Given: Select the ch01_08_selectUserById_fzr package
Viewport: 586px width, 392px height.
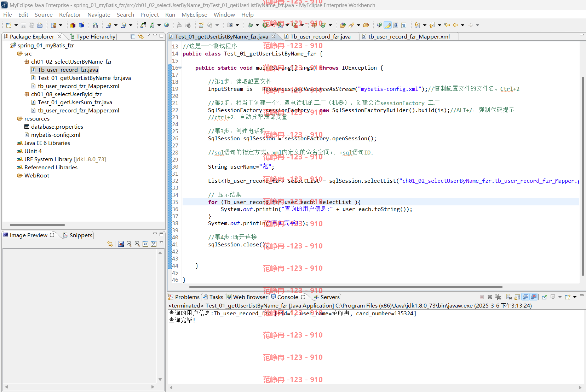Looking at the screenshot, I should [x=66, y=94].
